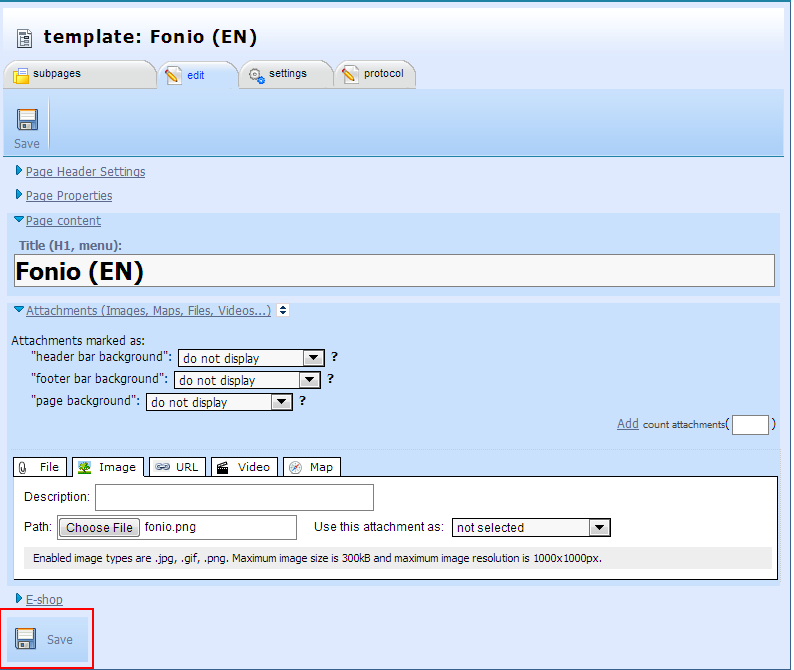794x670 pixels.
Task: Switch to the URL attachment tab
Action: pos(177,467)
